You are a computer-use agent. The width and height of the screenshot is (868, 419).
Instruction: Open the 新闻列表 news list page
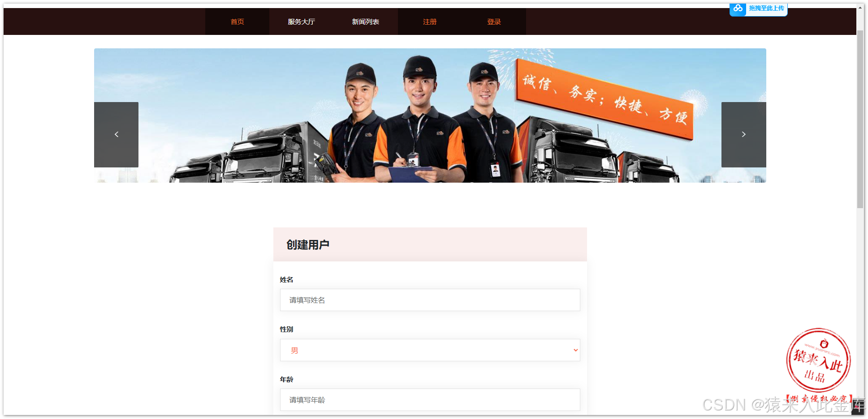tap(365, 21)
